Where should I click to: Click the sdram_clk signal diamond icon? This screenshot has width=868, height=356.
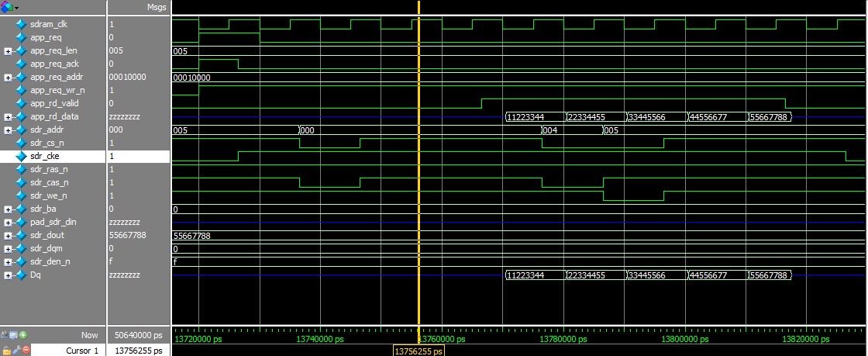click(x=21, y=24)
